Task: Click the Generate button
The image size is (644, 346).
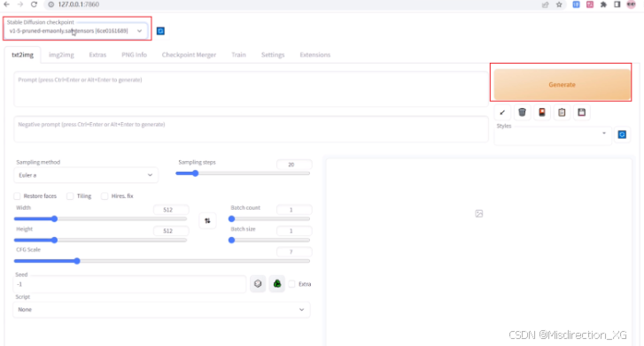Action: [562, 85]
